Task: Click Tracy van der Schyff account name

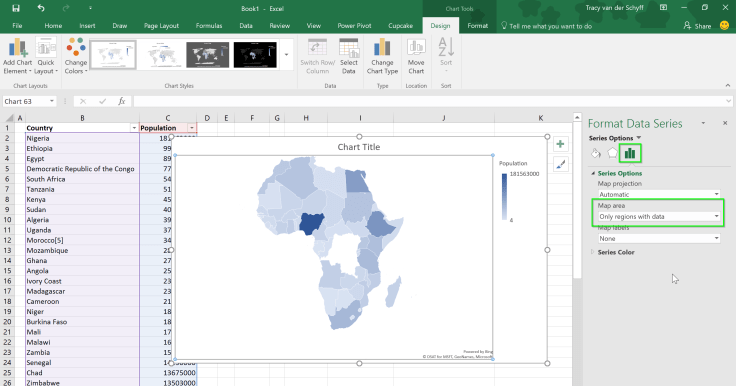Action: coord(614,8)
